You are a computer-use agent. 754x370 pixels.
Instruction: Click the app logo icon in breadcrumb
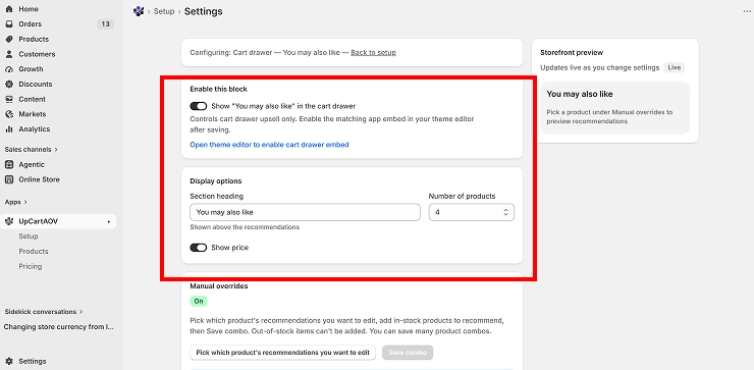pos(138,11)
